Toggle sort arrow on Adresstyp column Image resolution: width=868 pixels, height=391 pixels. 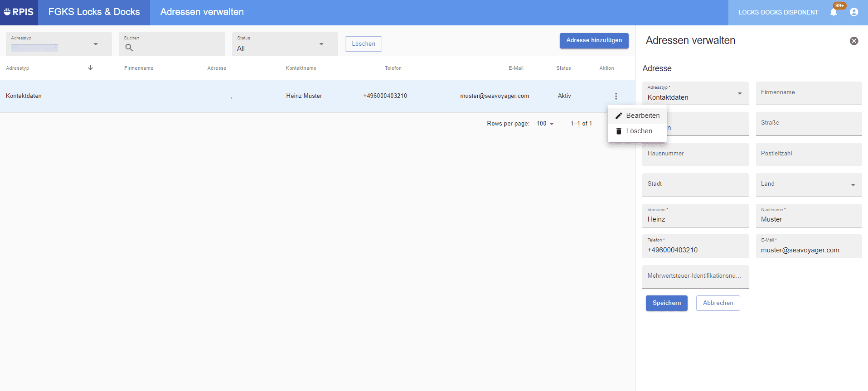coord(90,68)
